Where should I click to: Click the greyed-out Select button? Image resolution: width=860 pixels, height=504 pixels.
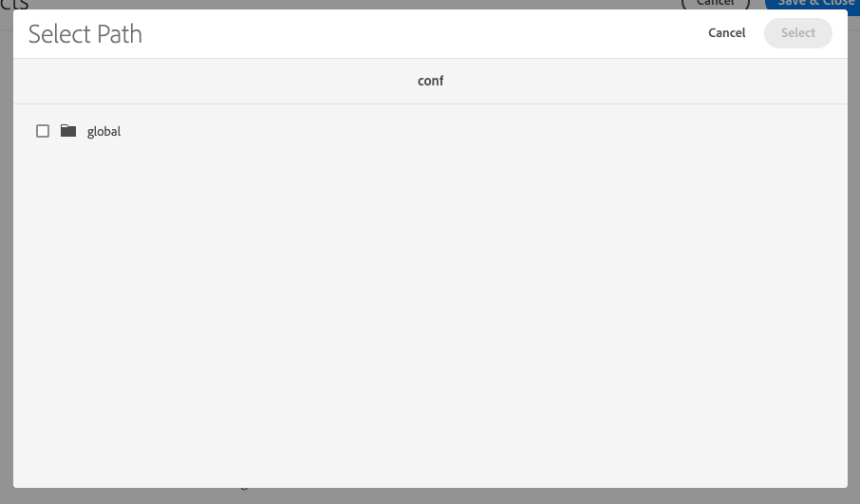click(798, 33)
